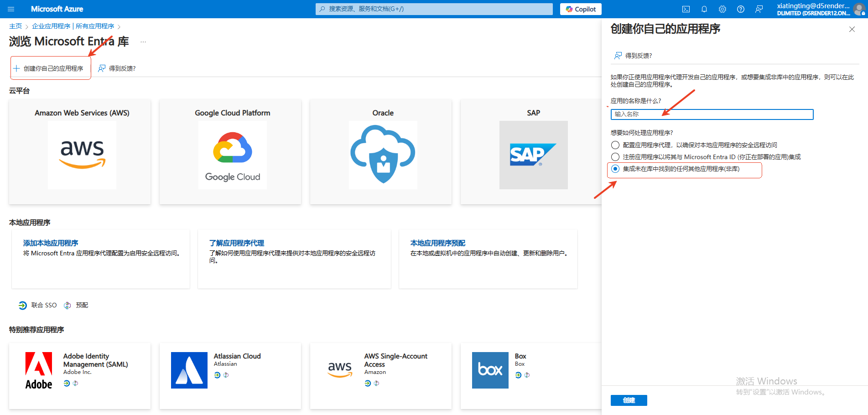Open Adobe Identity Management (SAML) app
Viewport: 868px width, 415px height.
click(x=80, y=376)
